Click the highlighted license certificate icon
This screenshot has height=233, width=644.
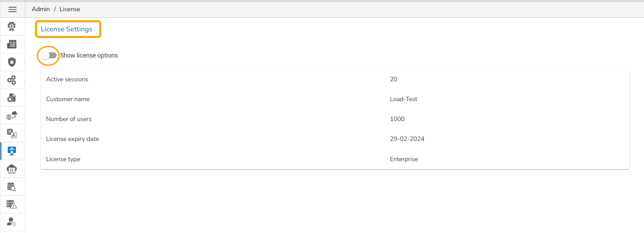(x=12, y=151)
